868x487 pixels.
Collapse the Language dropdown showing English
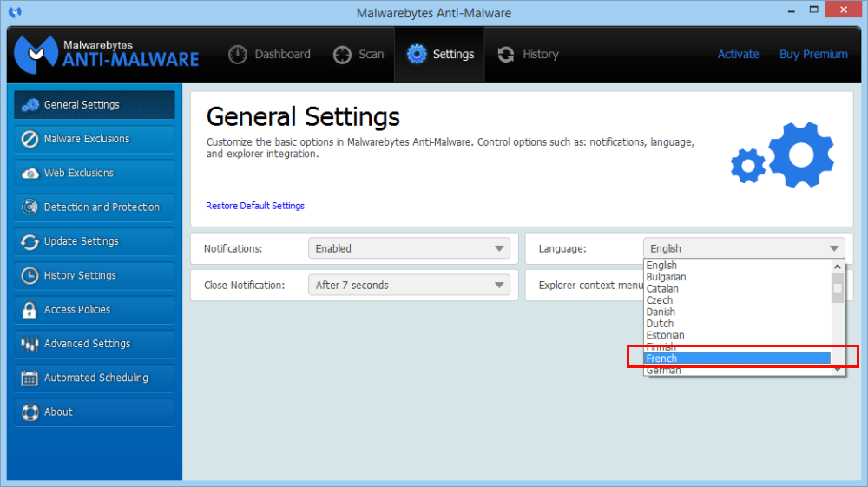(744, 248)
